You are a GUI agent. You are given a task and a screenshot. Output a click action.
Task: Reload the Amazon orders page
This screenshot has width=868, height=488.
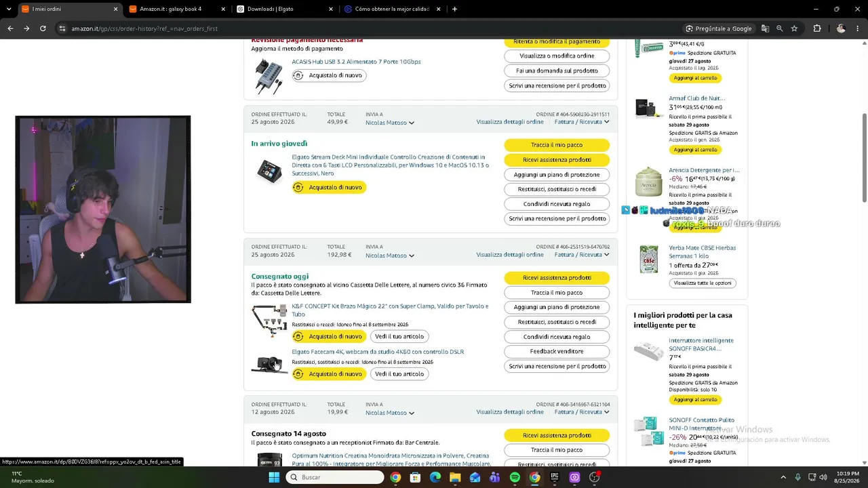coord(43,28)
